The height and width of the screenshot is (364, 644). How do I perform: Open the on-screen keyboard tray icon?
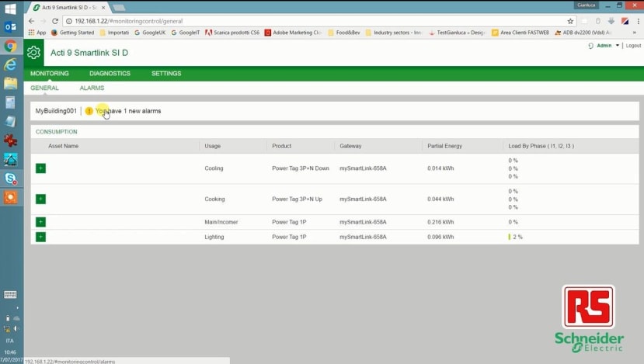10,295
